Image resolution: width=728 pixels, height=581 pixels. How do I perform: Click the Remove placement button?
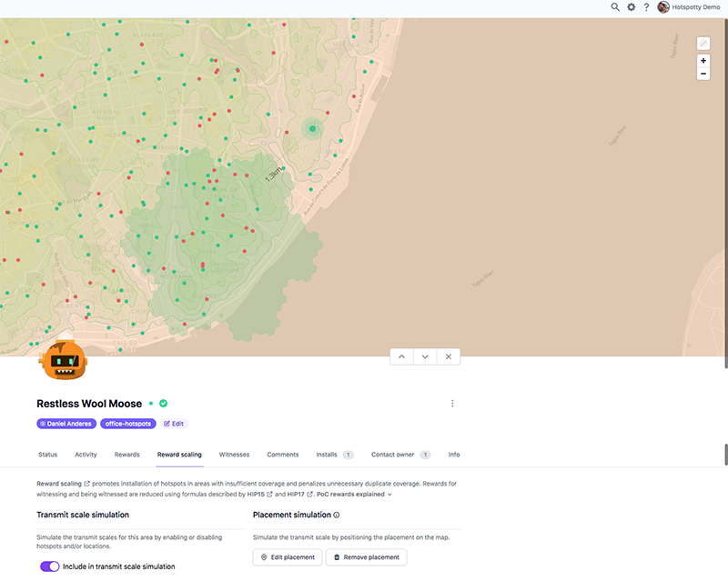367,556
